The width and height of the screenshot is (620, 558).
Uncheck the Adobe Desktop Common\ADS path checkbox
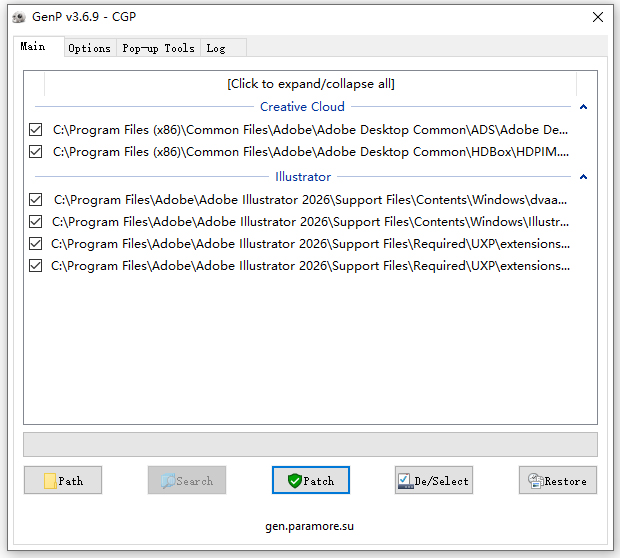tap(36, 130)
